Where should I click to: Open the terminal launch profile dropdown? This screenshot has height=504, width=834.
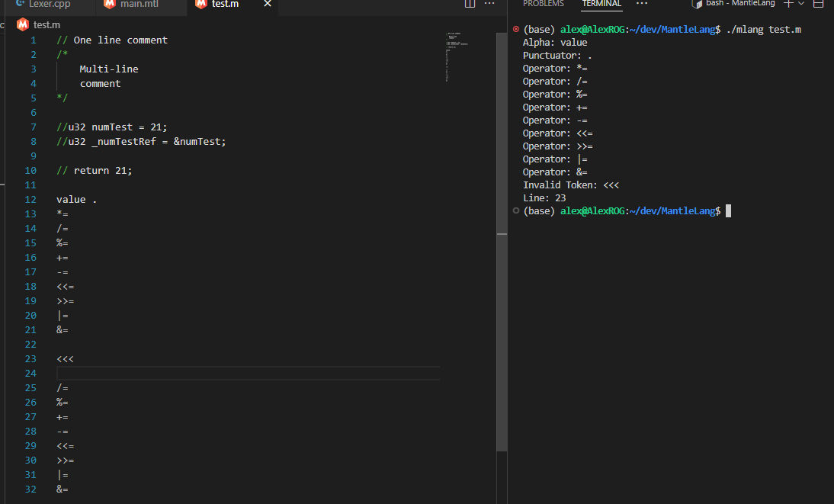tap(801, 4)
